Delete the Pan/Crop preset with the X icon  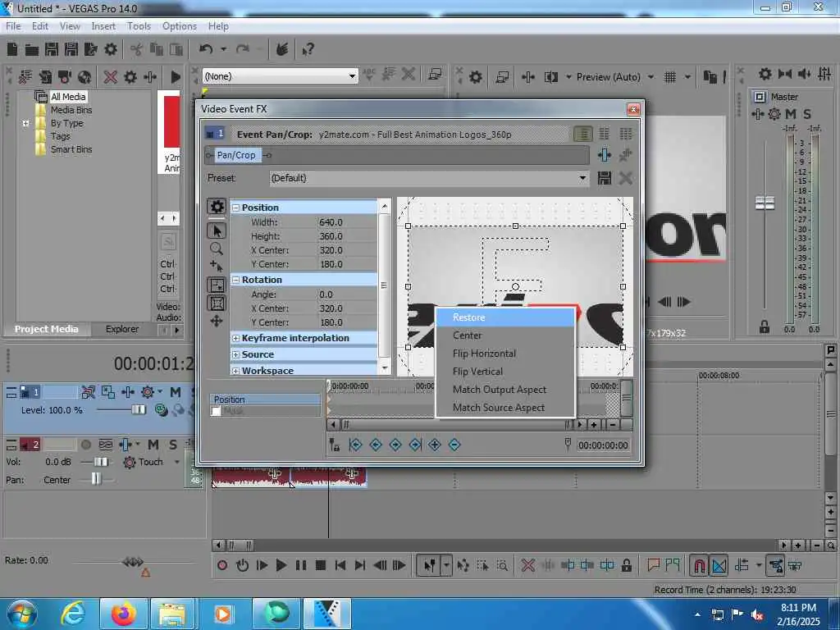[x=625, y=178]
